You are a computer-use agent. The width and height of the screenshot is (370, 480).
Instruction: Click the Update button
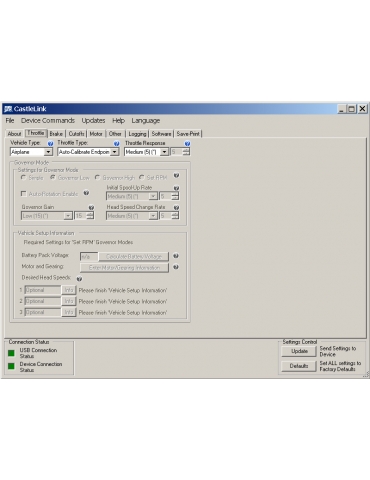[x=299, y=351]
